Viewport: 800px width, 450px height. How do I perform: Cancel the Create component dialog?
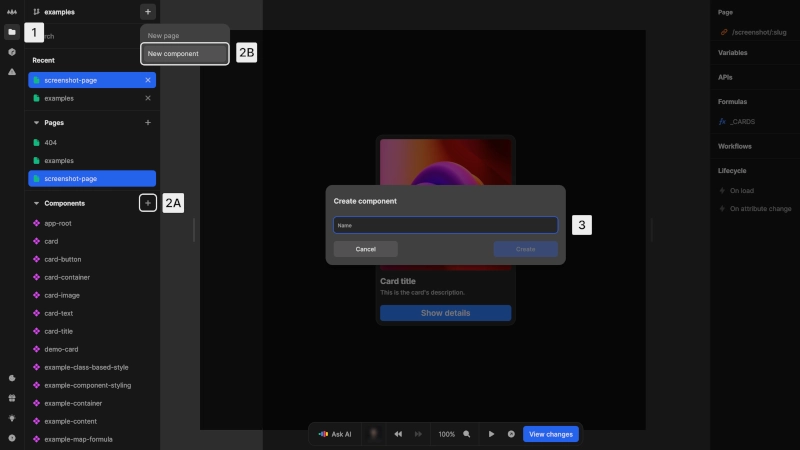[365, 249]
